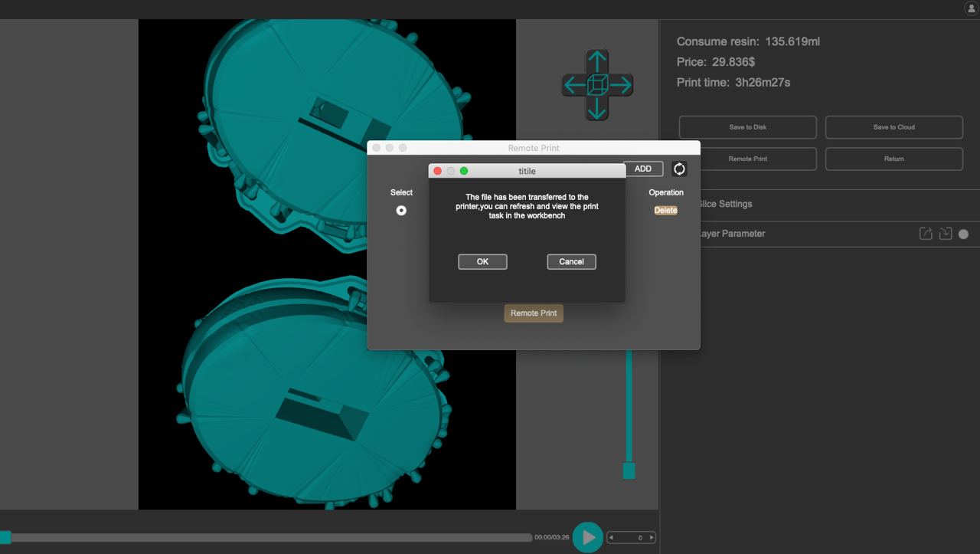Image resolution: width=980 pixels, height=554 pixels.
Task: Refresh printer list with circular arrow icon
Action: [679, 169]
